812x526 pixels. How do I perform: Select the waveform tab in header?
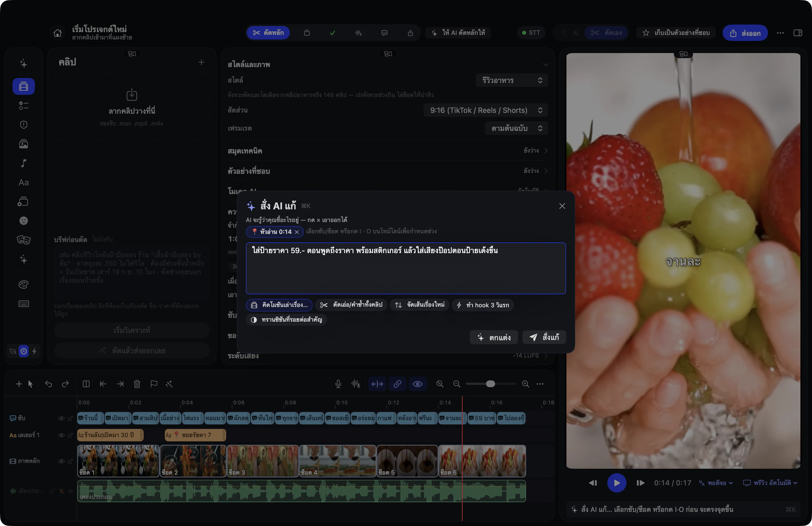tap(358, 33)
